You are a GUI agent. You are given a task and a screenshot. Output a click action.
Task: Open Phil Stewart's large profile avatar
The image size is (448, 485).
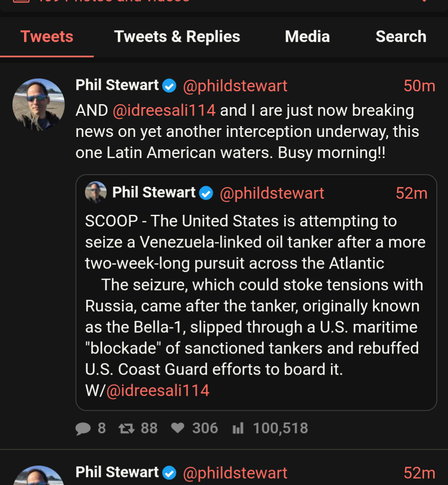click(39, 105)
